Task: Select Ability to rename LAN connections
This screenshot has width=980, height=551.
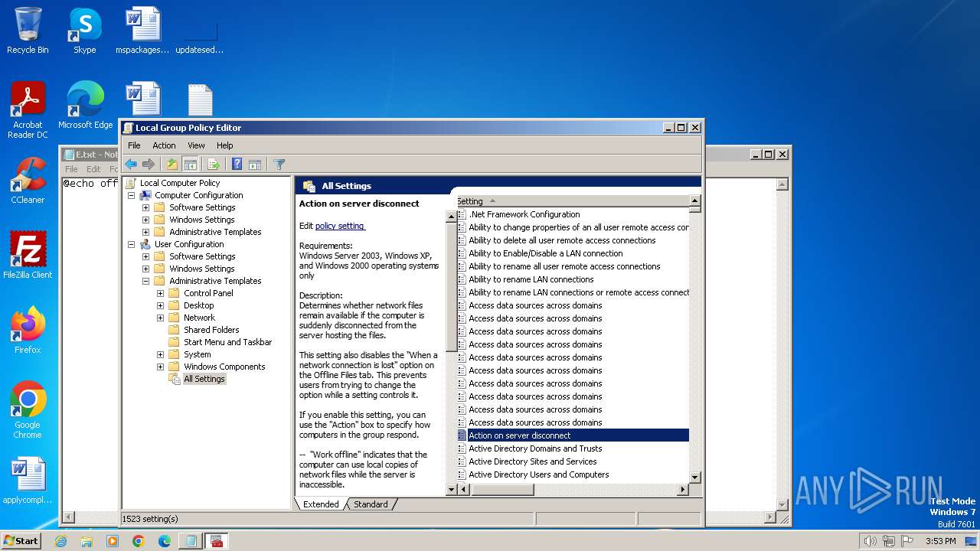Action: pos(531,279)
